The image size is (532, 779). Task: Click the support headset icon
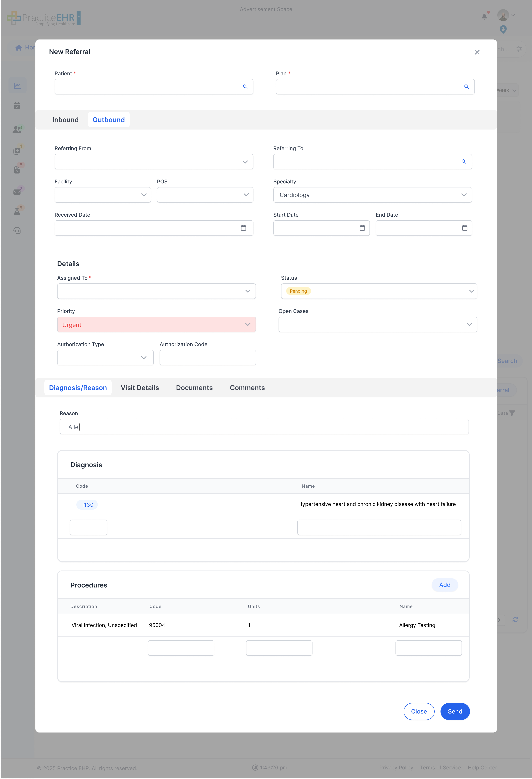coord(17,230)
